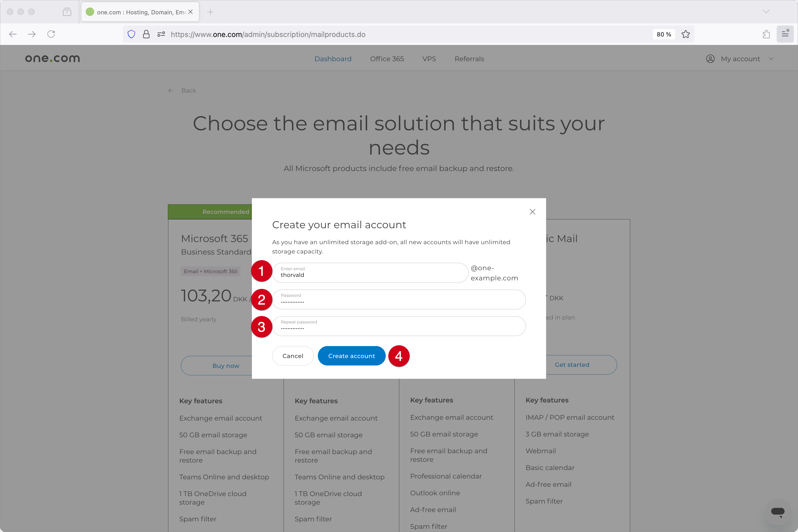Open the live chat bubble
This screenshot has width=798, height=532.
tap(778, 512)
